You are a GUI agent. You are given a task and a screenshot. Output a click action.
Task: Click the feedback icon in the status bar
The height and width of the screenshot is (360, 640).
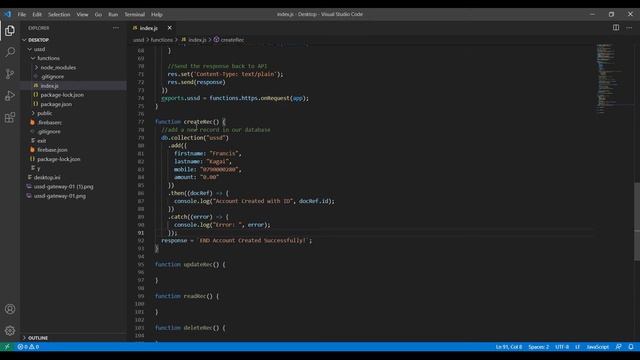coord(618,347)
